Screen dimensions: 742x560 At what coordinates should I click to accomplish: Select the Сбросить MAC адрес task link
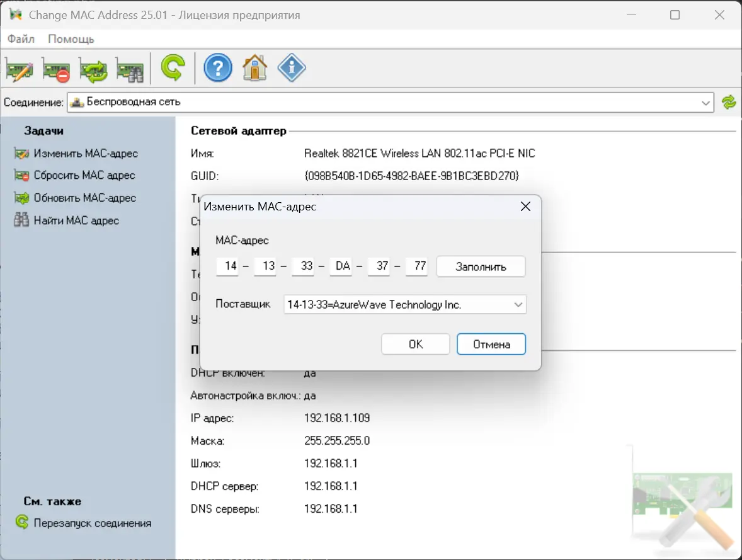click(84, 175)
